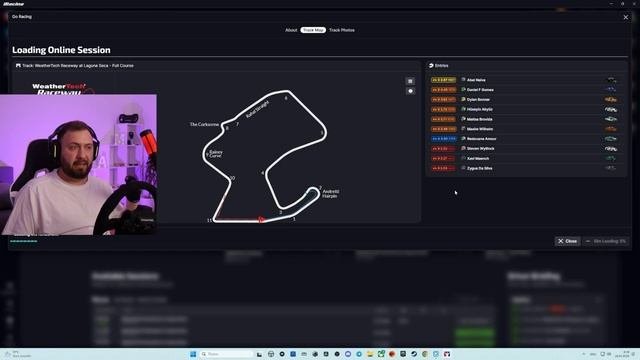
Task: Click the red start marker on track map
Action: (x=261, y=220)
